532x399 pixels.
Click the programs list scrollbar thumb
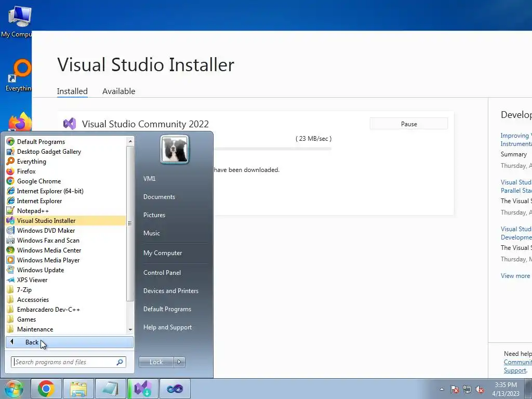coord(130,223)
